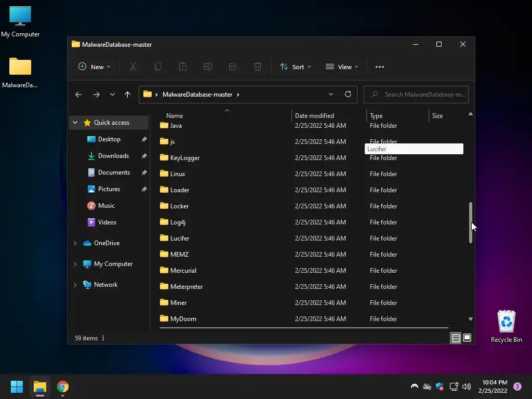Select the Recycle Bin desktop icon

[x=506, y=326]
